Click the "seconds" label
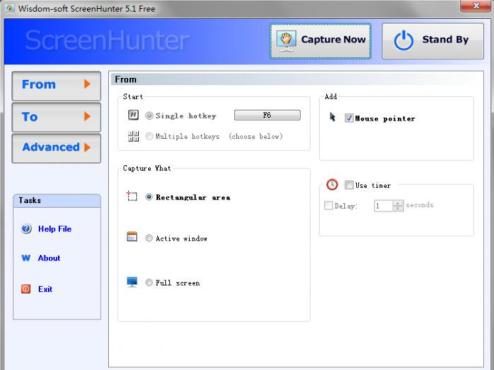The width and height of the screenshot is (494, 370). point(419,205)
